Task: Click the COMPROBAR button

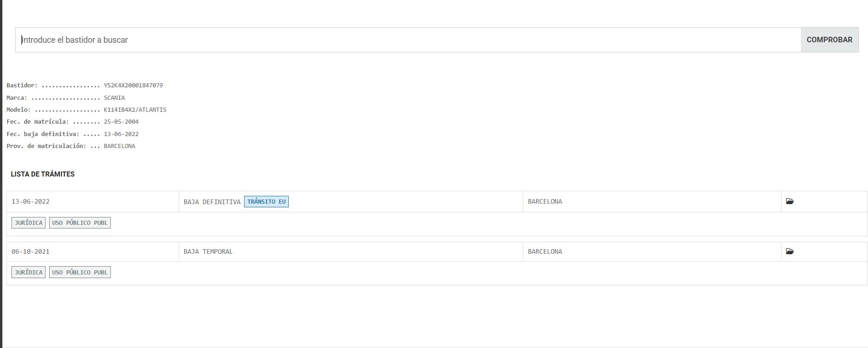Action: tap(829, 40)
